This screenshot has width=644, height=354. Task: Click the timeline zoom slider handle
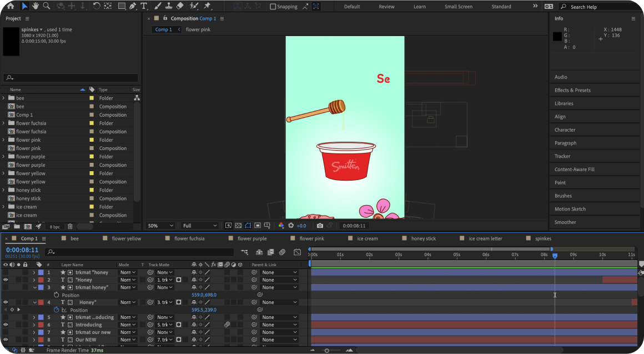coord(326,351)
